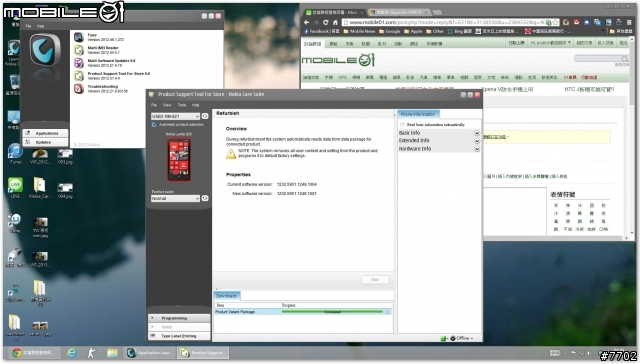Enable Read basic information automatically checkbox

(x=402, y=124)
